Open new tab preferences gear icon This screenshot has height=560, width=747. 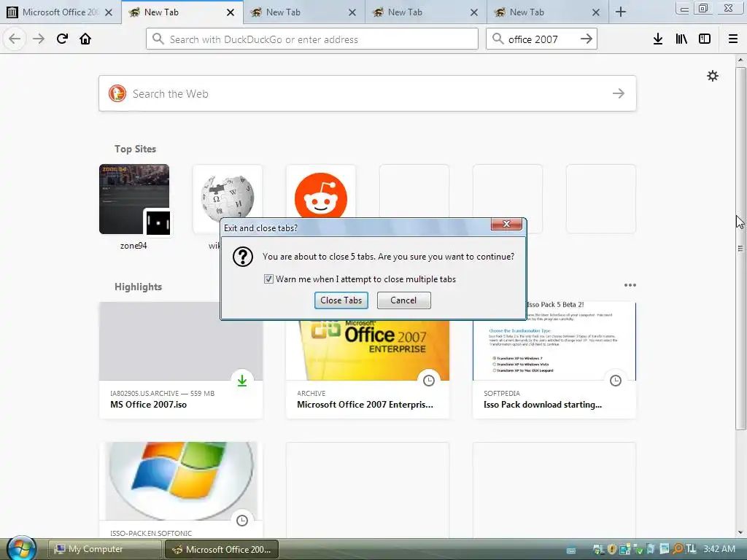[713, 76]
